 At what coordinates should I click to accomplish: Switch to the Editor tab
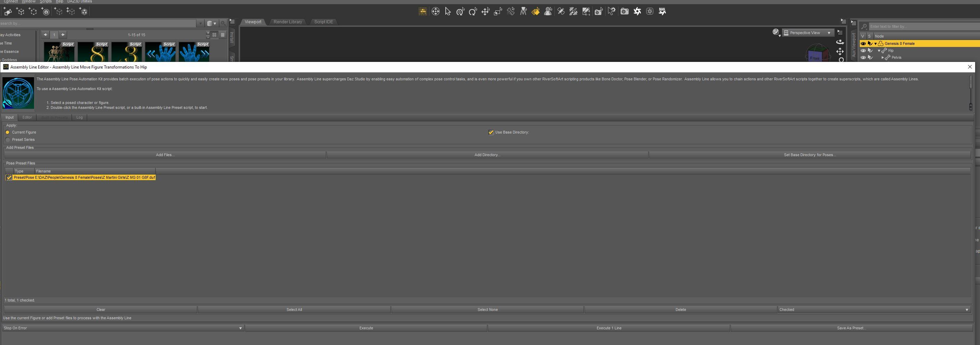[x=27, y=117]
